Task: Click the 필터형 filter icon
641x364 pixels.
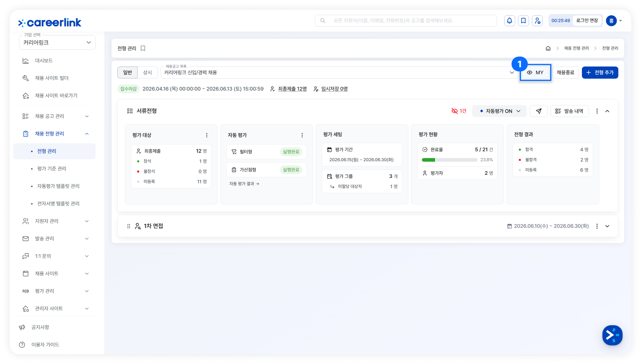Action: [234, 152]
